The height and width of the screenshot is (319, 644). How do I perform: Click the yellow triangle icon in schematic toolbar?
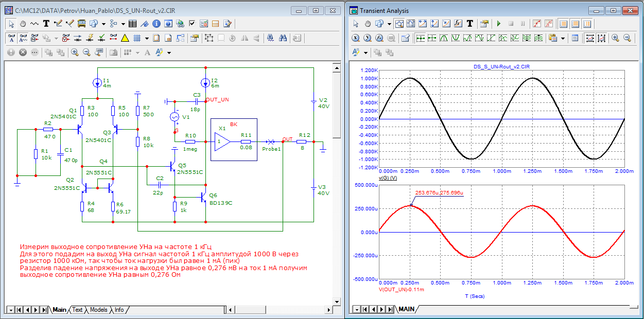(x=125, y=38)
